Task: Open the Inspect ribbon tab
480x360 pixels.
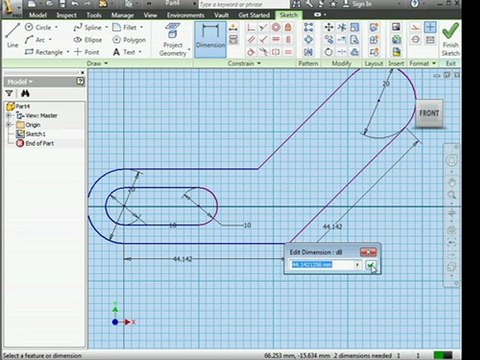Action: coord(66,15)
